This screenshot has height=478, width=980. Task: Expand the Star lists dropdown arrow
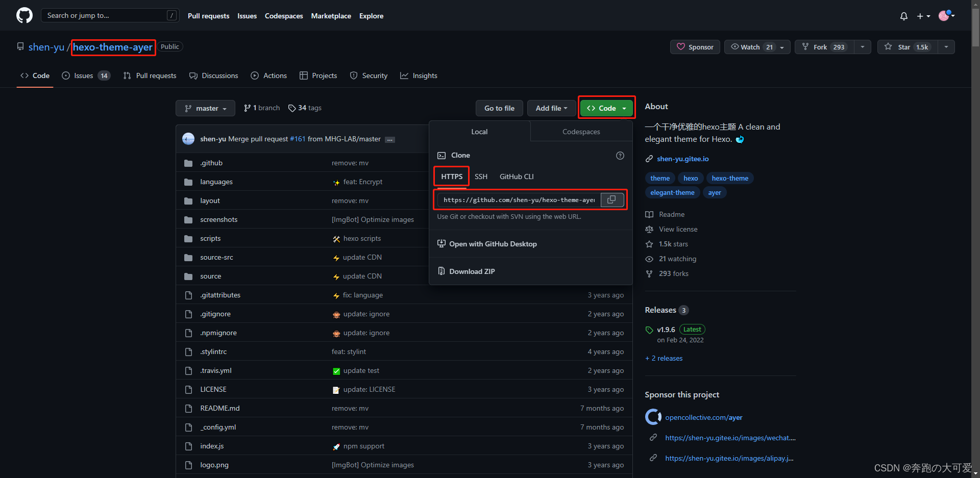(946, 47)
